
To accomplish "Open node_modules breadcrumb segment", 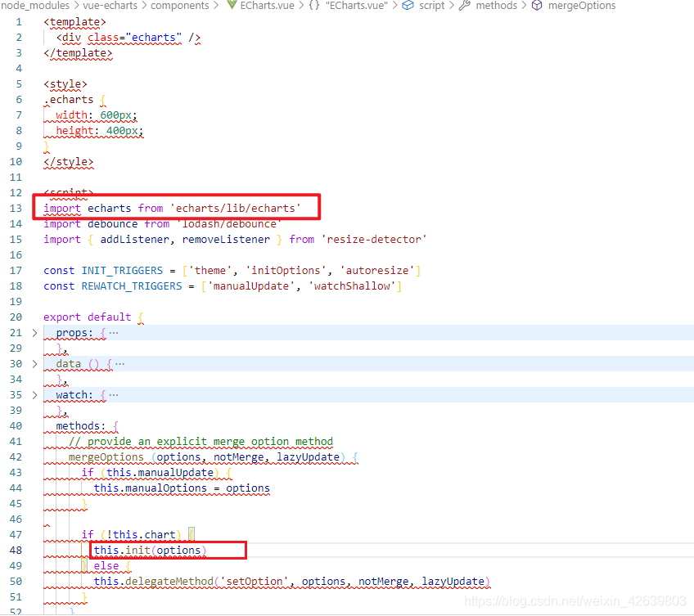I will (x=35, y=5).
